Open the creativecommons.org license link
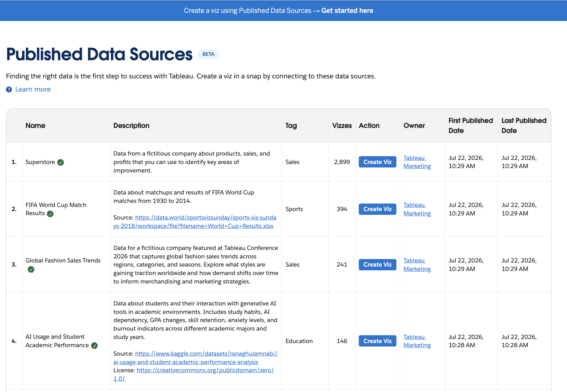Image resolution: width=567 pixels, height=392 pixels. tap(194, 374)
